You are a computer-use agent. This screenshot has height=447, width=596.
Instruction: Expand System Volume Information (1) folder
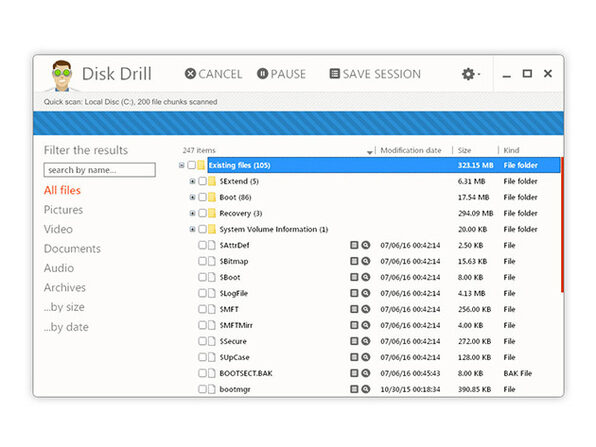[x=192, y=229]
